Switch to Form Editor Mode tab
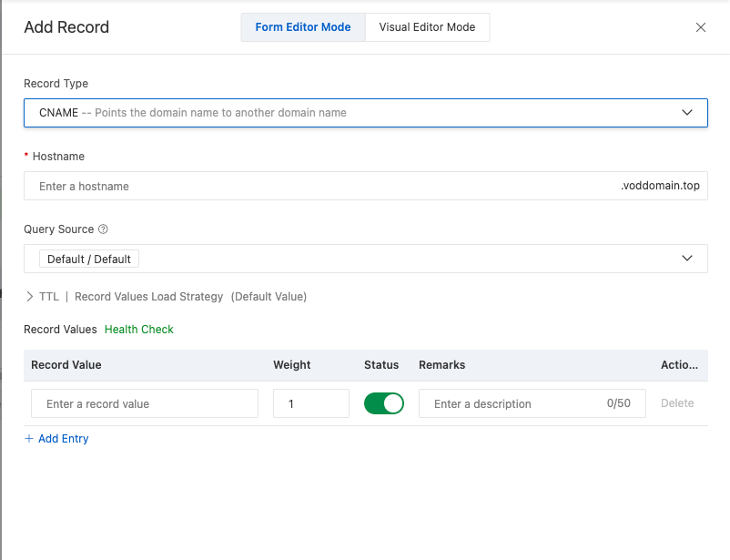The width and height of the screenshot is (730, 560). [303, 27]
